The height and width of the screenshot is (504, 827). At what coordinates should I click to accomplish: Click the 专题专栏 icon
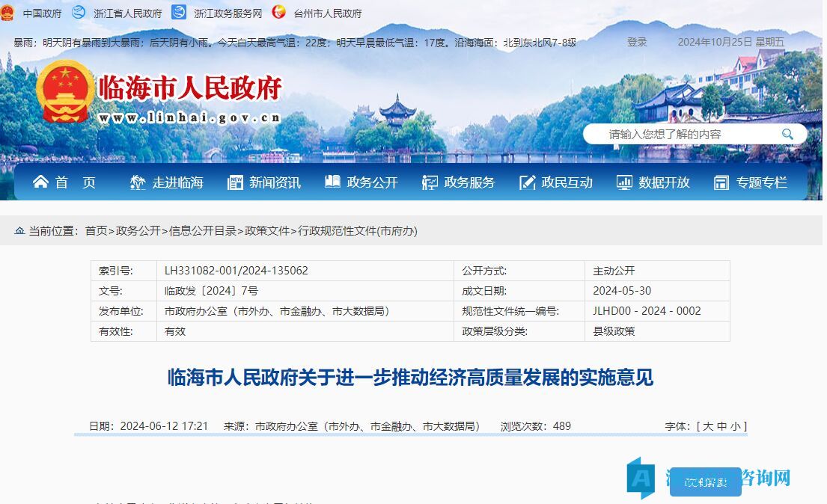point(721,183)
